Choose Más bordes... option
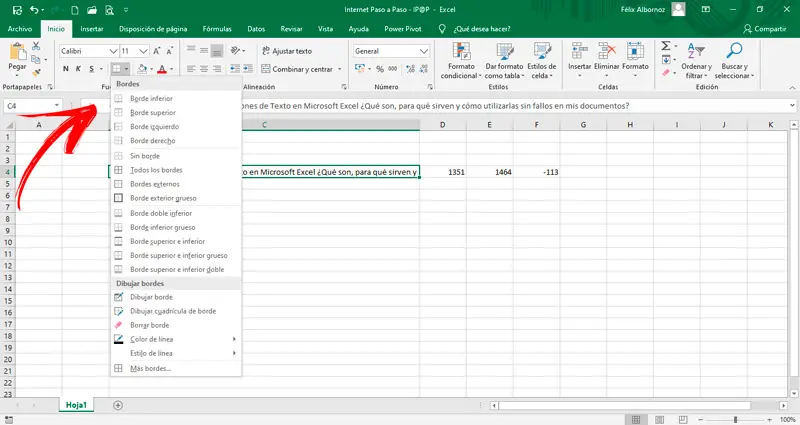This screenshot has width=800, height=425. 150,368
